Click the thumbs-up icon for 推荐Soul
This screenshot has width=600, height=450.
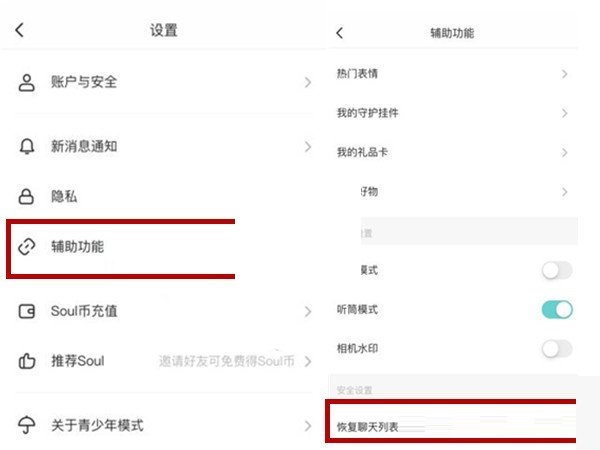pos(27,361)
